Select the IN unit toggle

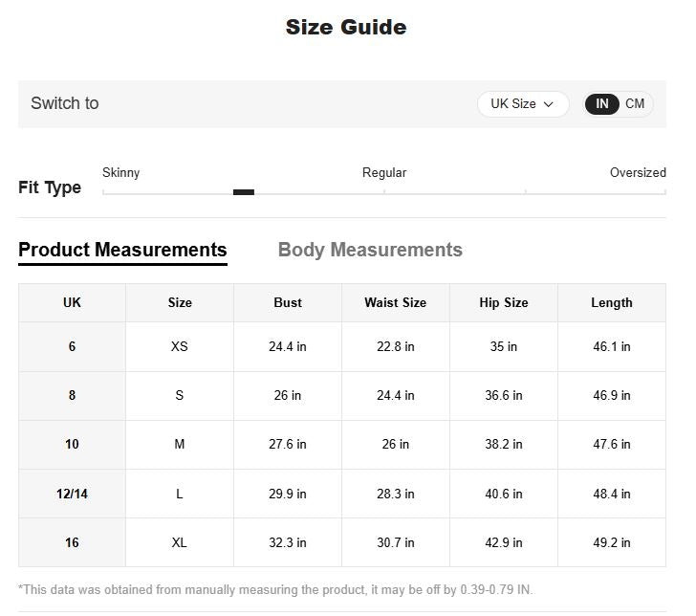point(602,104)
